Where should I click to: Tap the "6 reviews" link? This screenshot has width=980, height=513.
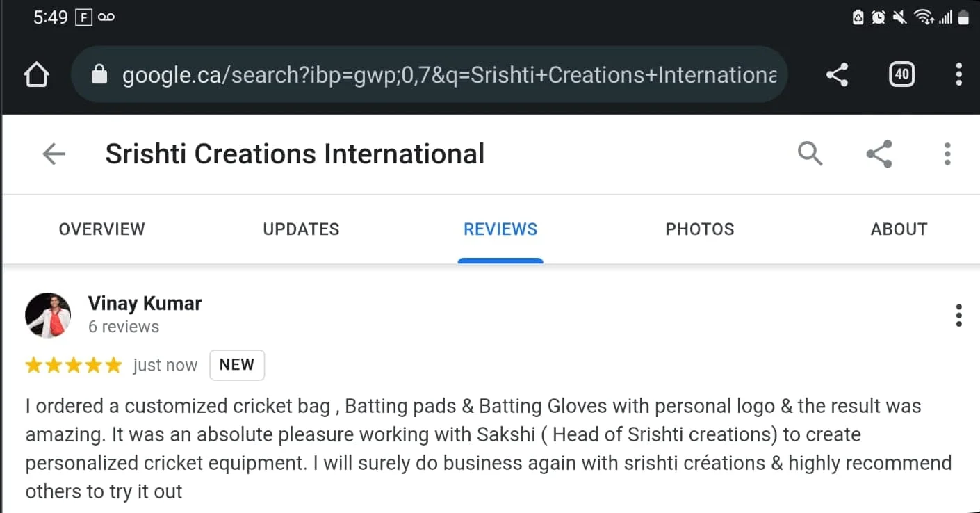(124, 327)
